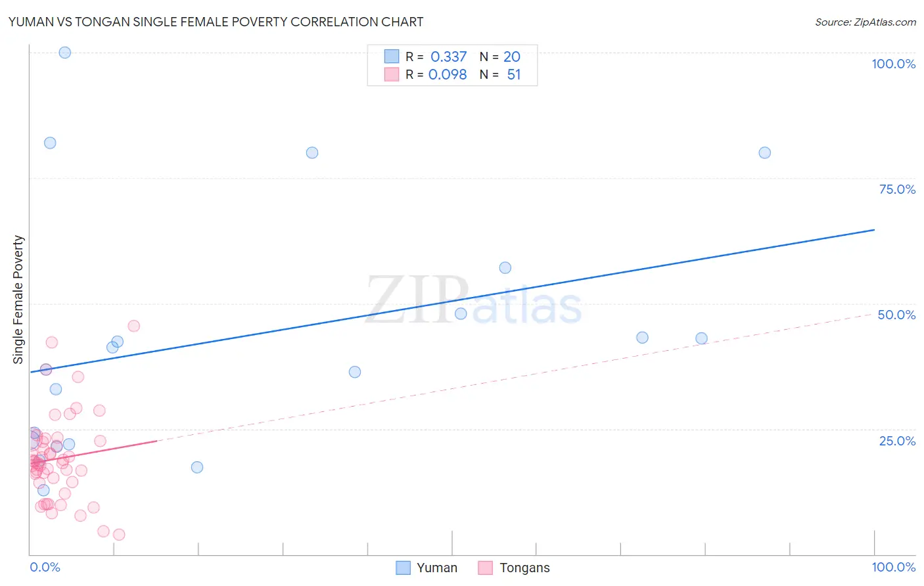Click the 0.337 correlation value

tap(448, 56)
